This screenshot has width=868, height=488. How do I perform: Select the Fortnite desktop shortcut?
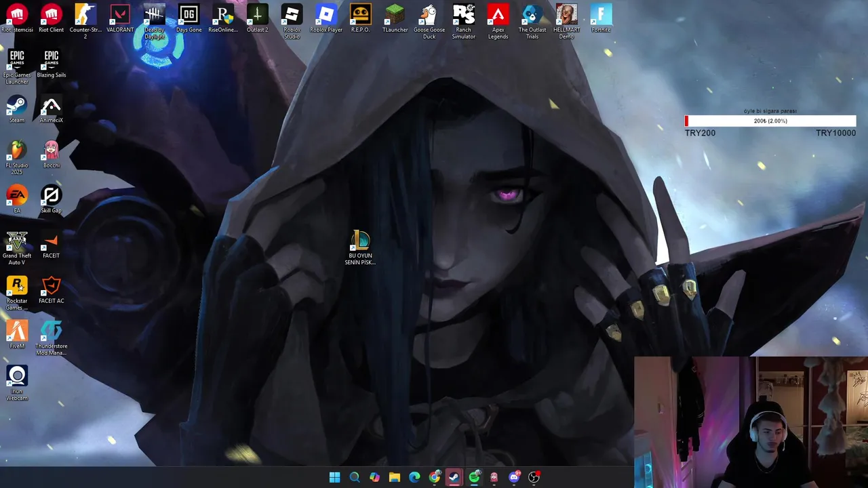point(601,18)
